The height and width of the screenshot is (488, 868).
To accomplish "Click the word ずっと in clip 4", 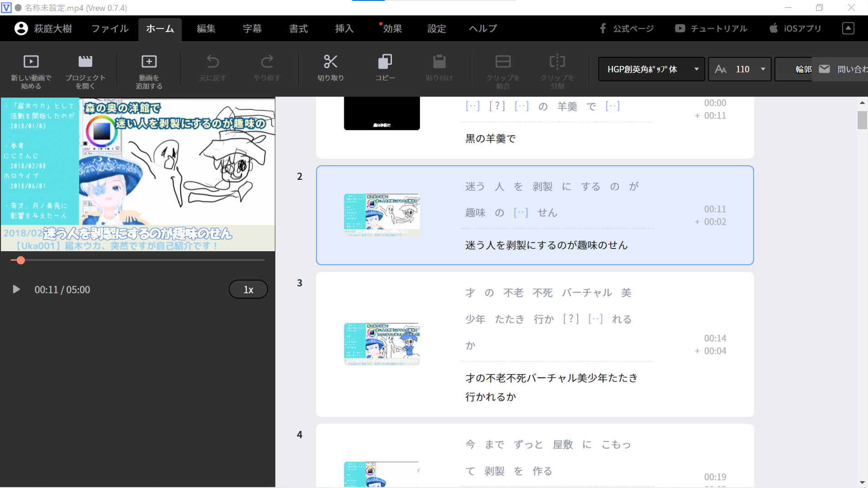I will click(528, 445).
